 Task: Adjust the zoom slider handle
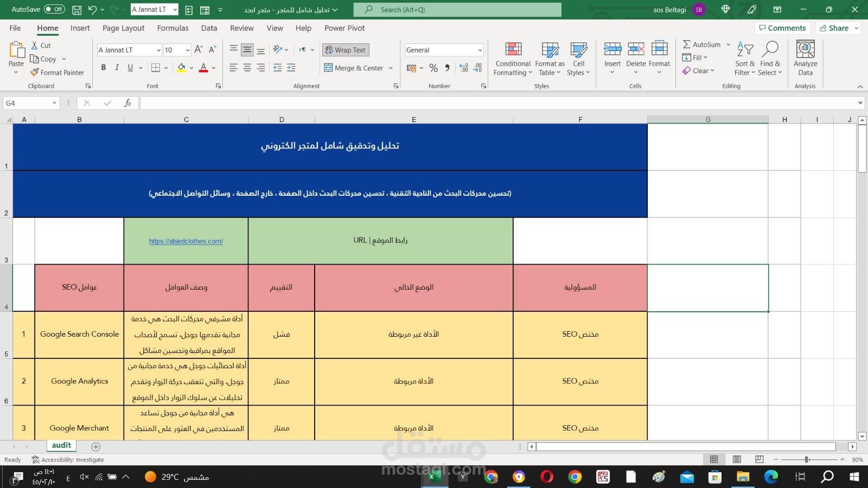click(807, 459)
